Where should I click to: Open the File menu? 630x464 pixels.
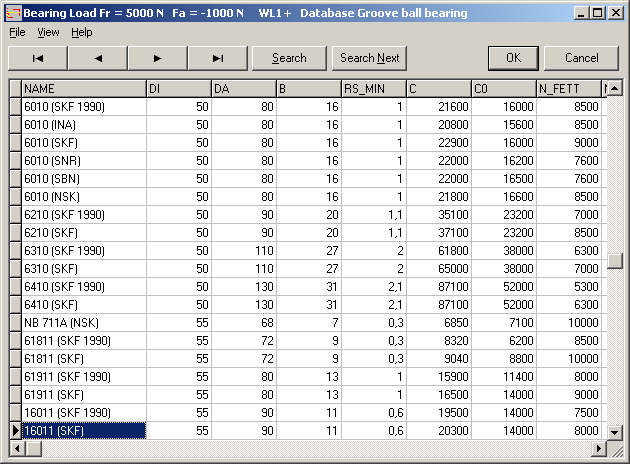coord(17,32)
